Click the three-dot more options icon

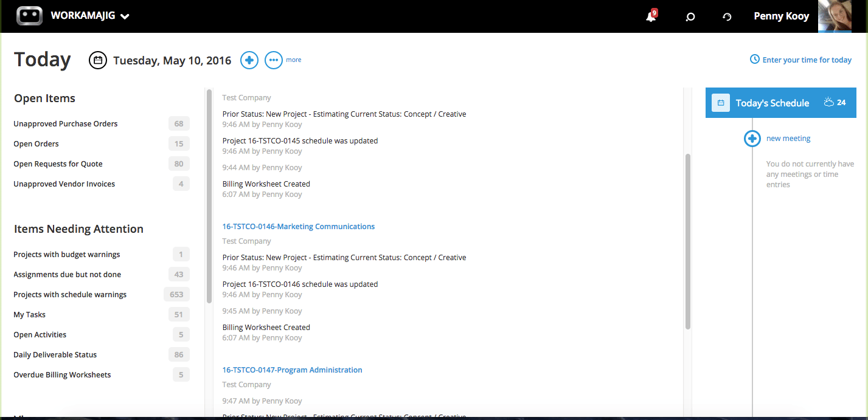[x=274, y=60]
